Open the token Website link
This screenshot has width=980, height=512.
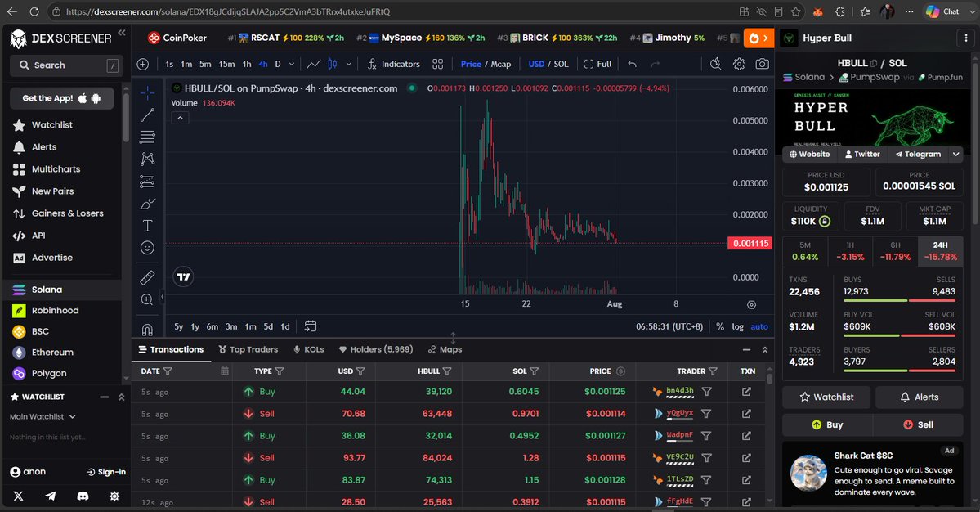809,154
